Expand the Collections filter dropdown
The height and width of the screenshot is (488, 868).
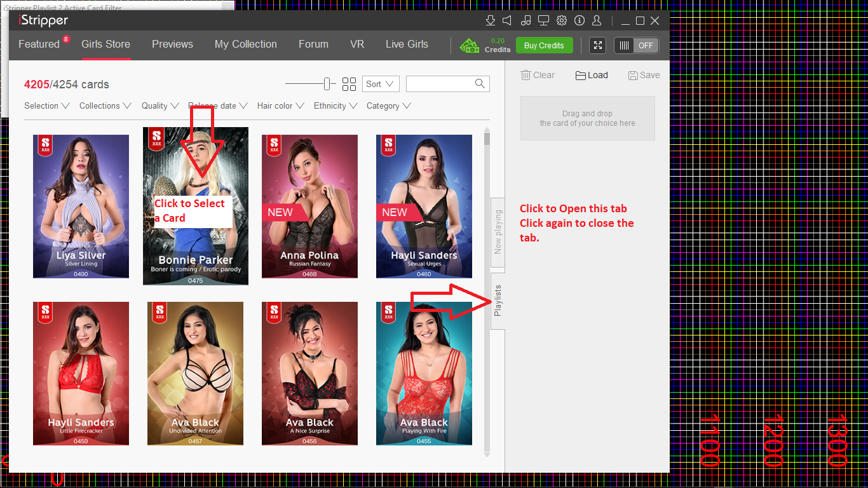point(105,106)
